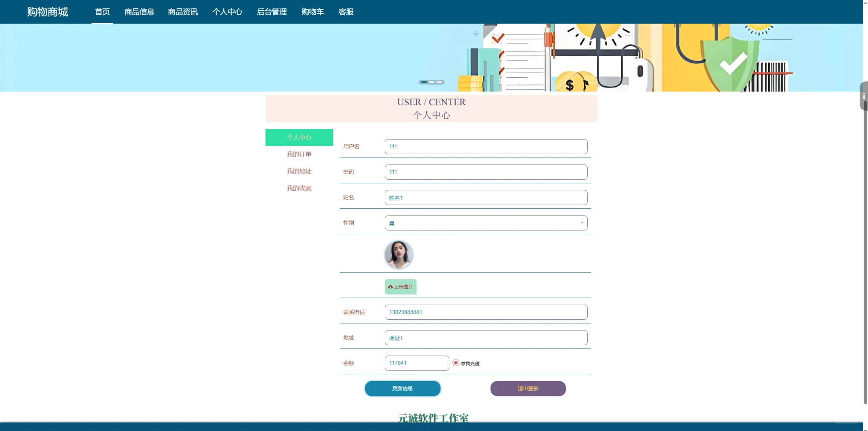The width and height of the screenshot is (868, 431).
Task: Click the 点我充值 recharge link
Action: tap(470, 363)
